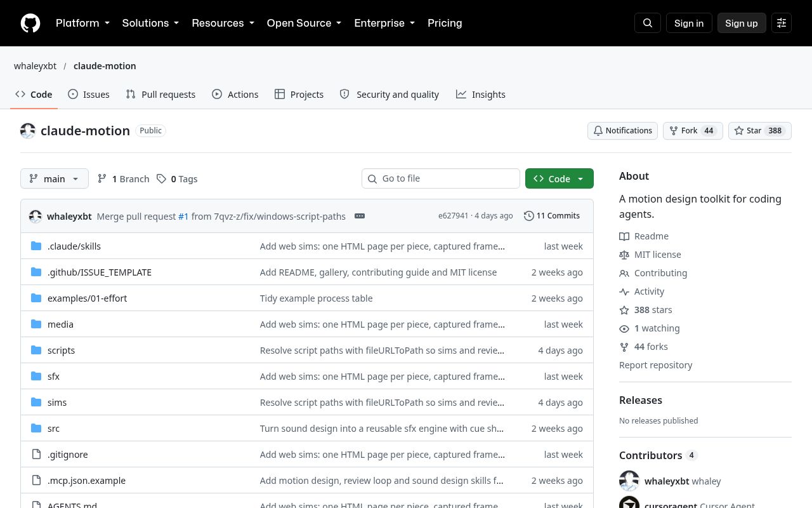Click the .claude/skills folder icon

click(x=36, y=246)
